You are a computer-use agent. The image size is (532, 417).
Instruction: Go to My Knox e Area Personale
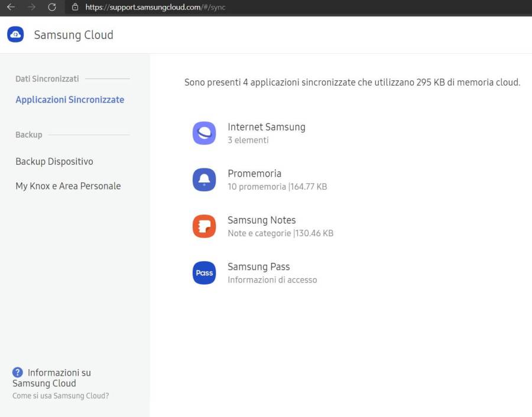[x=68, y=186]
